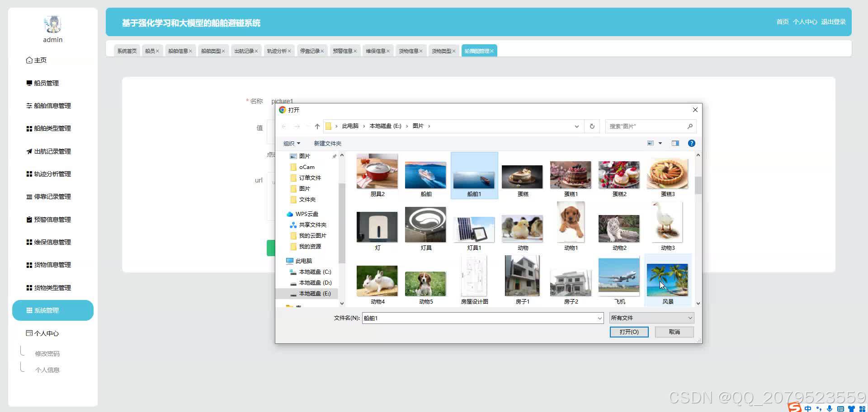This screenshot has height=412, width=868.
Task: Open 货物类型管理 in the sidebar
Action: point(49,288)
